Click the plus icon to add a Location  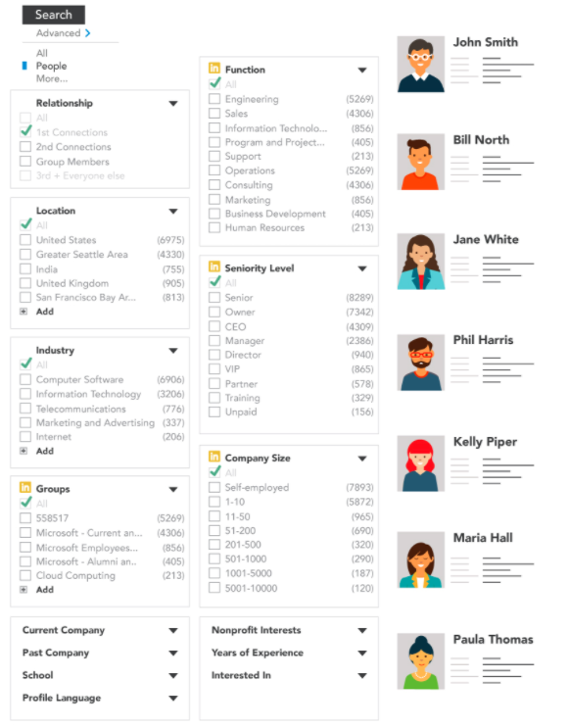24,312
